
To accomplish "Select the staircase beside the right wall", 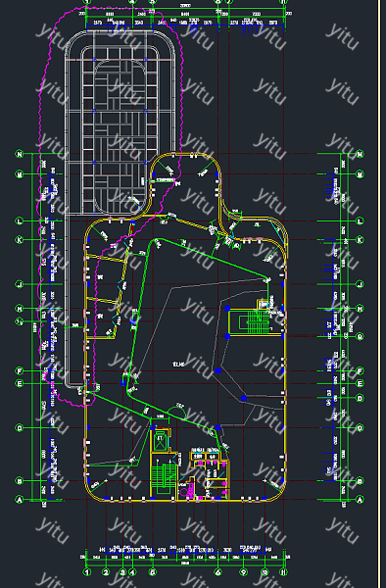I will [x=256, y=322].
